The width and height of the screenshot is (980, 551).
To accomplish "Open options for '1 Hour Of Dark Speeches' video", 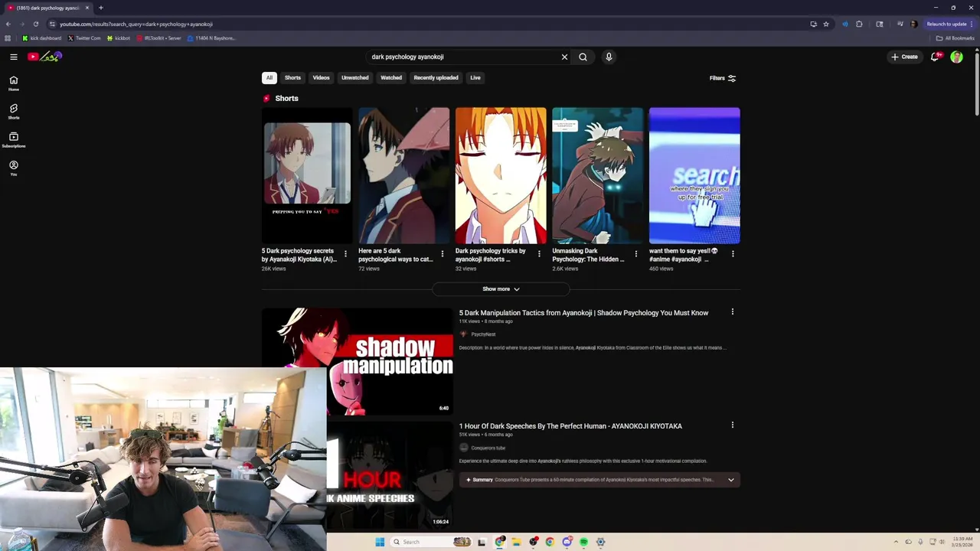I will pos(733,425).
